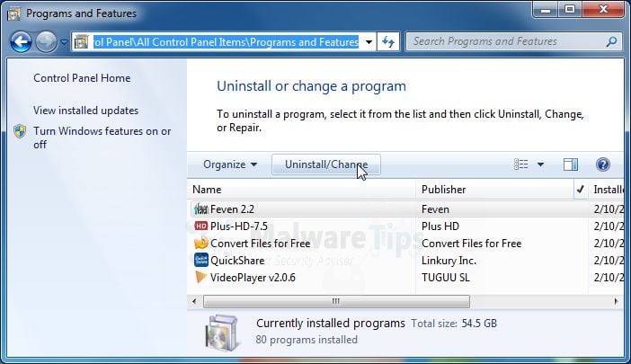This screenshot has height=364, width=631.
Task: Click the TUGUU SL publisher cell
Action: (x=446, y=278)
